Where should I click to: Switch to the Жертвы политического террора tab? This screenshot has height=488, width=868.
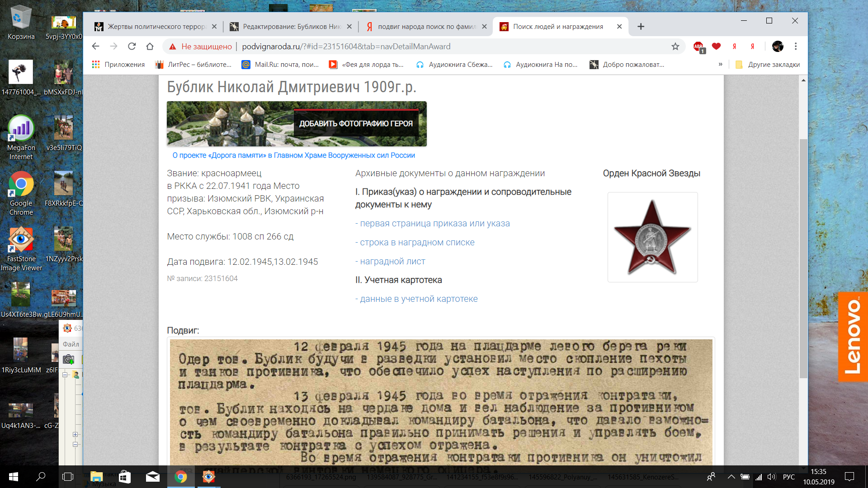tap(156, 27)
